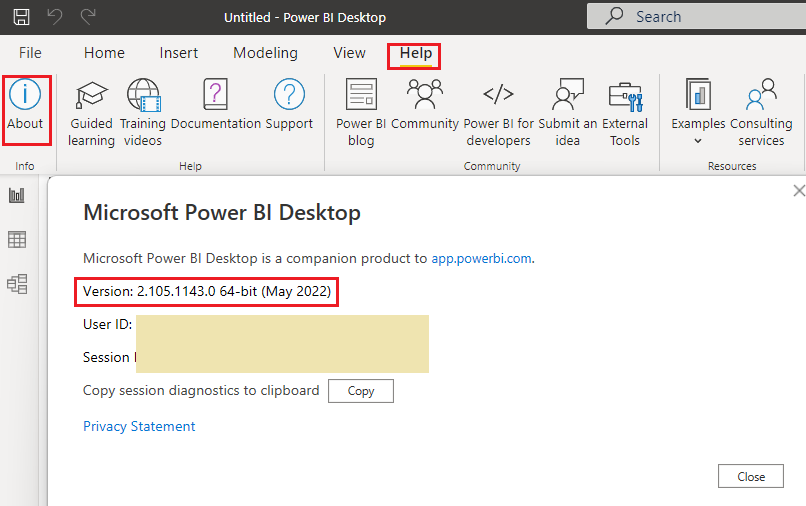The image size is (806, 506).
Task: Click the Version 2.105.1143.0 text
Action: [x=207, y=292]
